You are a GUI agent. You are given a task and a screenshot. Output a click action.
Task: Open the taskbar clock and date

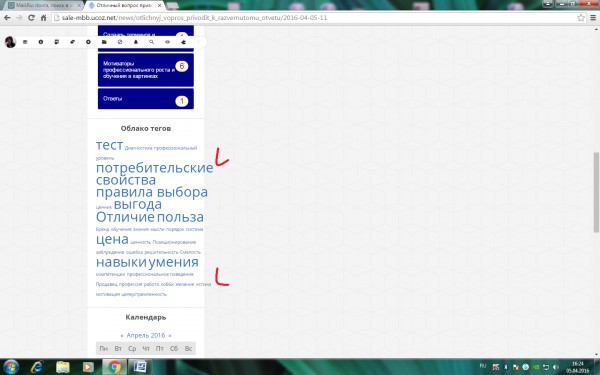(578, 367)
